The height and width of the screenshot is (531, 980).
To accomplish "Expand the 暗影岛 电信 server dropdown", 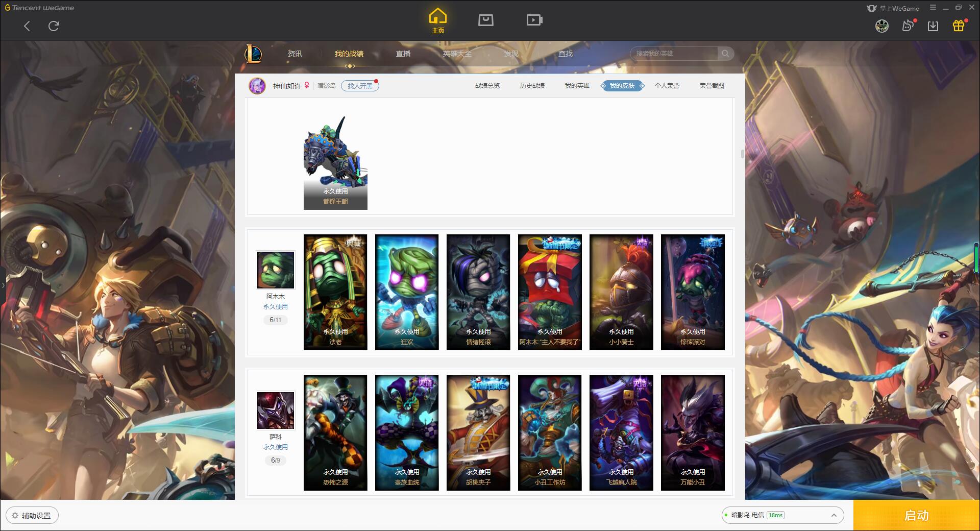I will tap(782, 515).
